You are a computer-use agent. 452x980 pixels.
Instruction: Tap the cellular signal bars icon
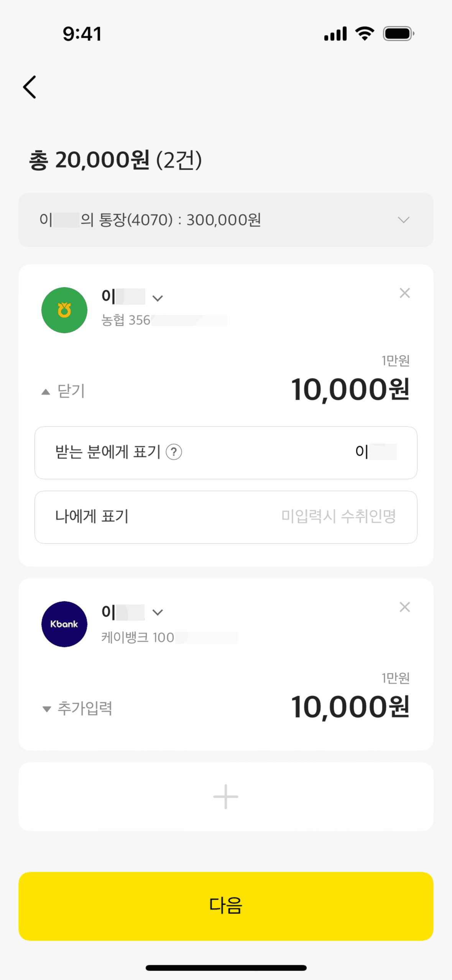point(335,34)
